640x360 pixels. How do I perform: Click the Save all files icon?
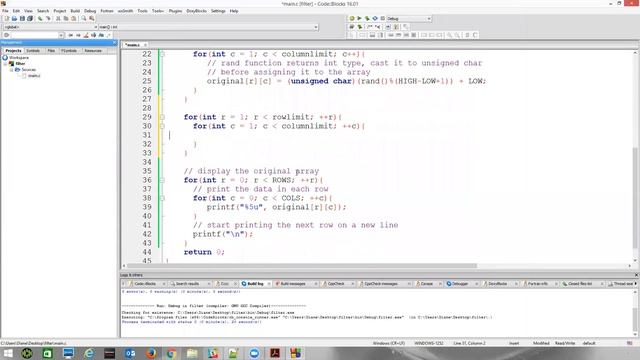pyautogui.click(x=30, y=18)
